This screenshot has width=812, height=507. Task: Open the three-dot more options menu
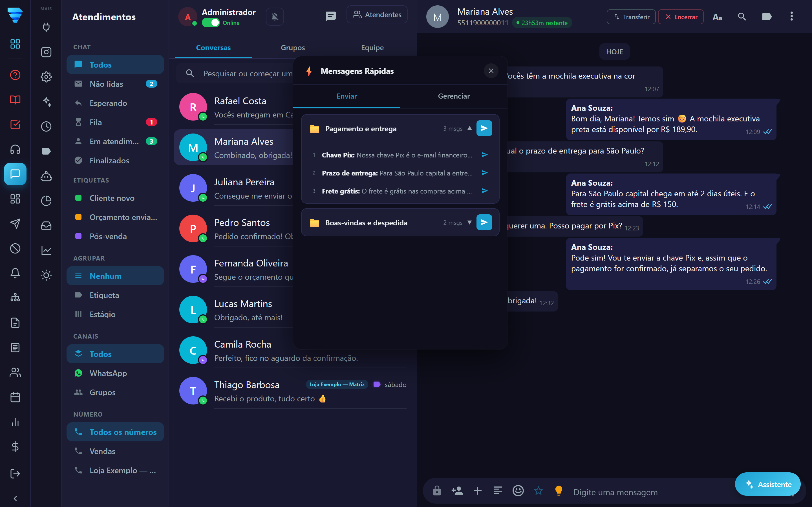791,16
